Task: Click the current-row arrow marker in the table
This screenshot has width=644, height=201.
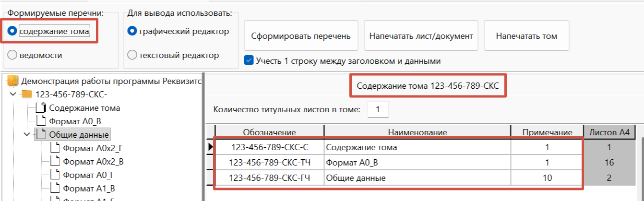Action: (x=210, y=147)
